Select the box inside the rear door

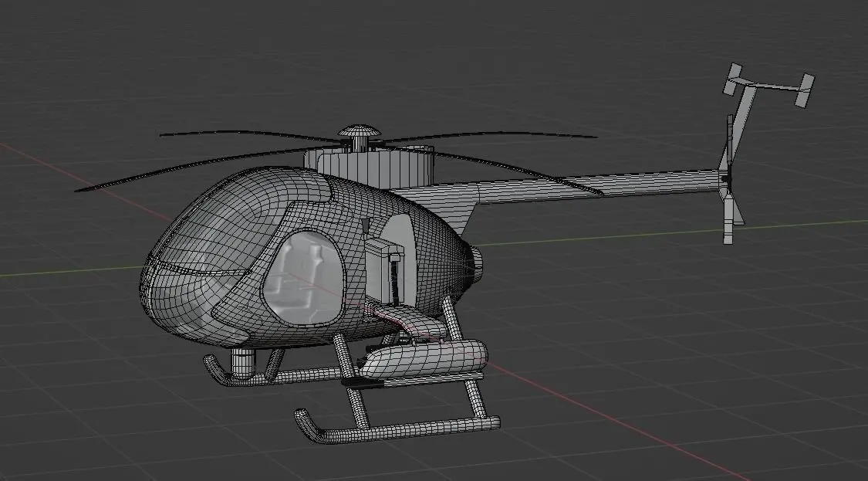click(383, 270)
